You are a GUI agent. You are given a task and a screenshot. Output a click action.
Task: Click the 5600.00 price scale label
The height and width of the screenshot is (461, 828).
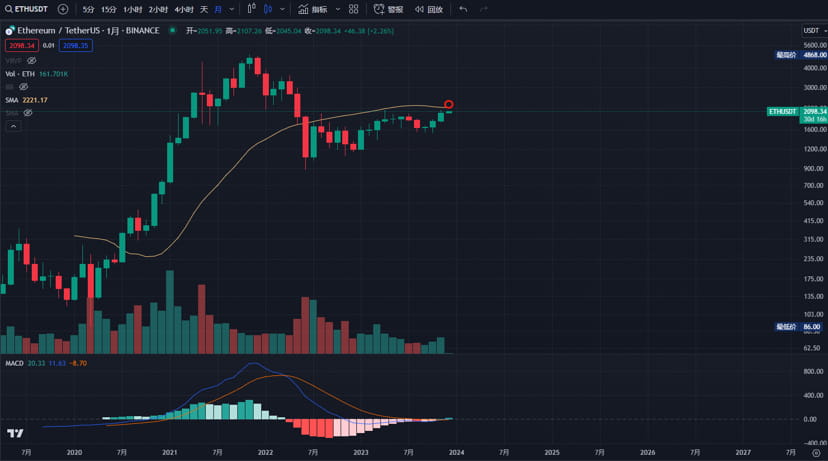tap(815, 45)
